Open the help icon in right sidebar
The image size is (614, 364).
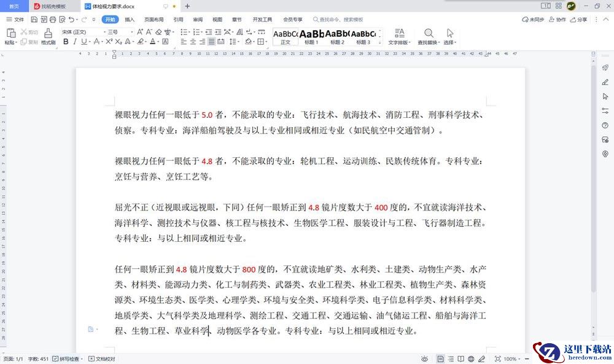point(605,125)
